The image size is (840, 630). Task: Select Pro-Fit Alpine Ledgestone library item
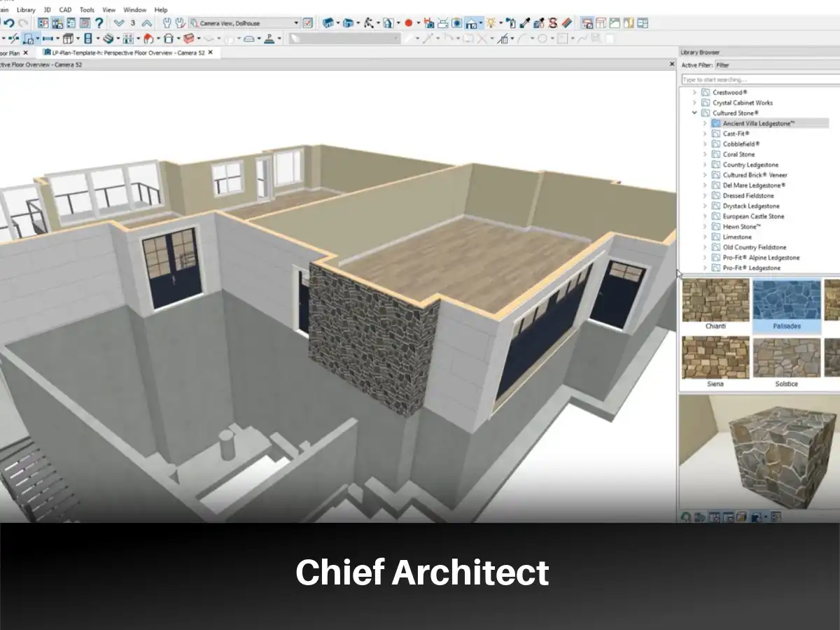[x=761, y=258]
